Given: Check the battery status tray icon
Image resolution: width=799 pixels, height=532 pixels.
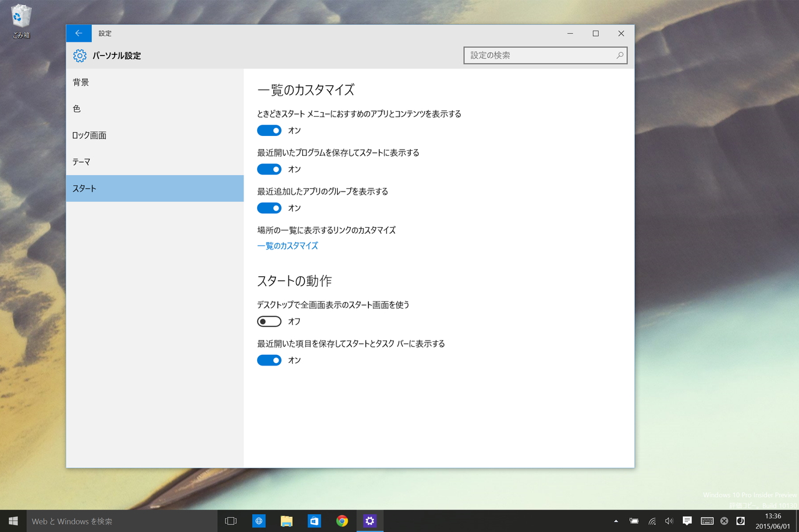Looking at the screenshot, I should tap(634, 521).
